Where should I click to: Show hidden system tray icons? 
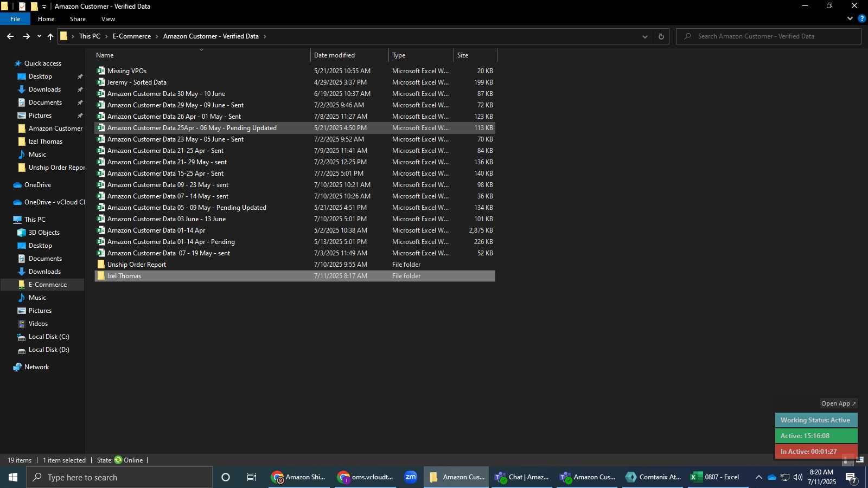click(758, 477)
